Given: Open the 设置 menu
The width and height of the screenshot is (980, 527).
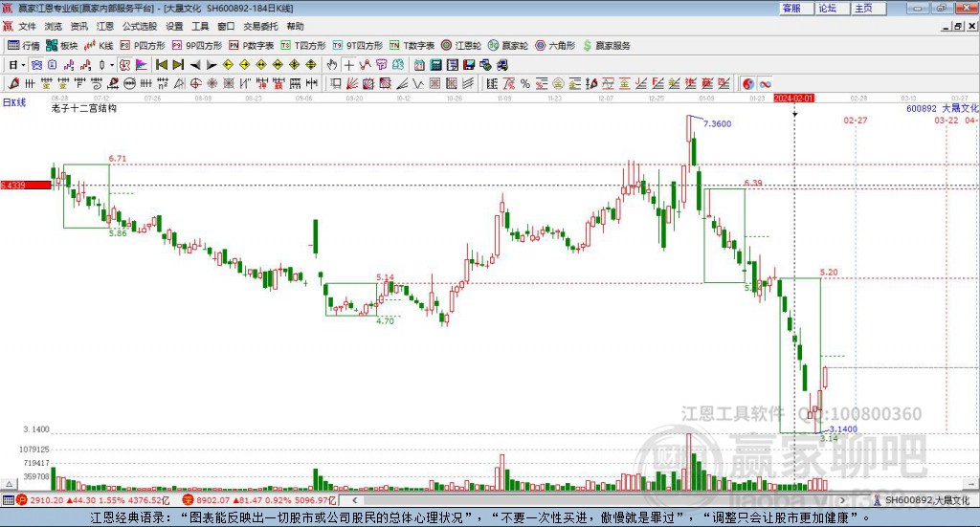Looking at the screenshot, I should click(x=174, y=26).
